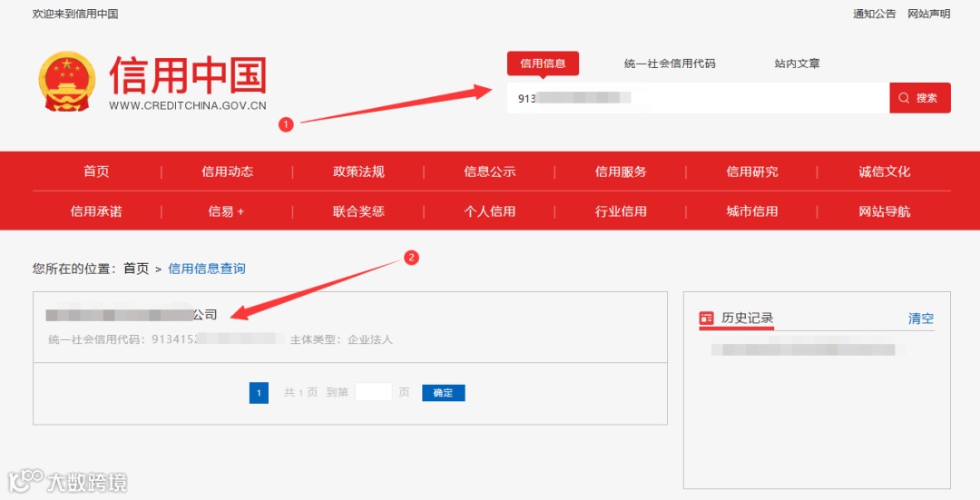Click the 历史记录 panel icon
Image resolution: width=980 pixels, height=500 pixels.
(706, 319)
